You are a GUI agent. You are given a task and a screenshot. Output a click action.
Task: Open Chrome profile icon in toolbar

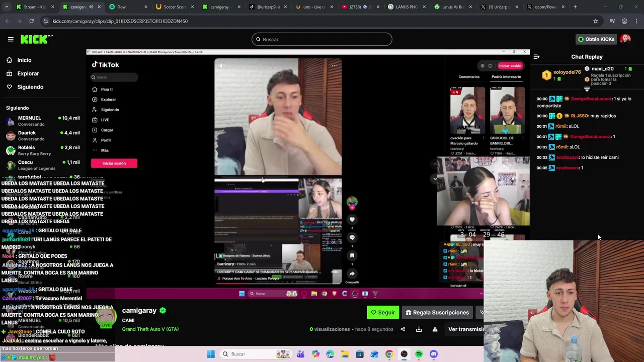click(624, 21)
